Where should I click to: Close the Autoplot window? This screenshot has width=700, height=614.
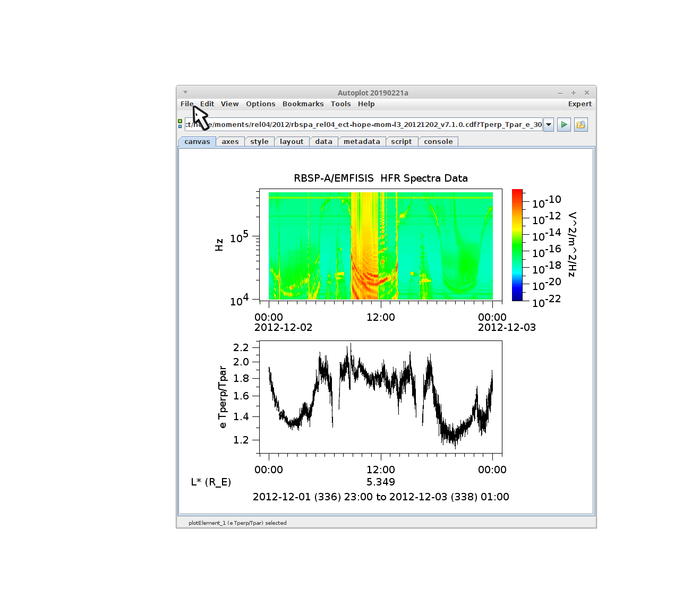coord(586,93)
